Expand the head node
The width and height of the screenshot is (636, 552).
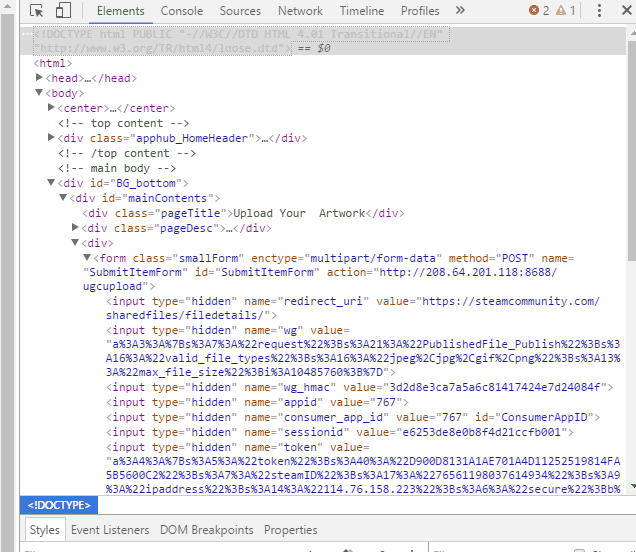(39, 77)
